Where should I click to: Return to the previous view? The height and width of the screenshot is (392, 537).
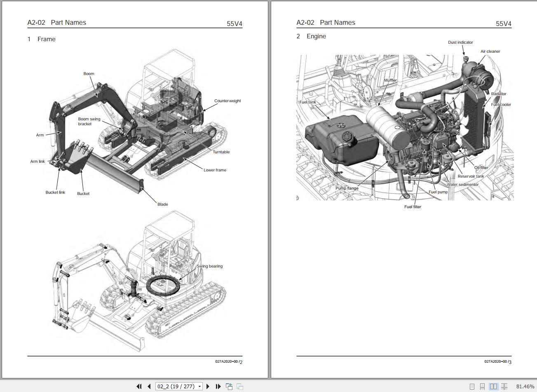pyautogui.click(x=229, y=386)
